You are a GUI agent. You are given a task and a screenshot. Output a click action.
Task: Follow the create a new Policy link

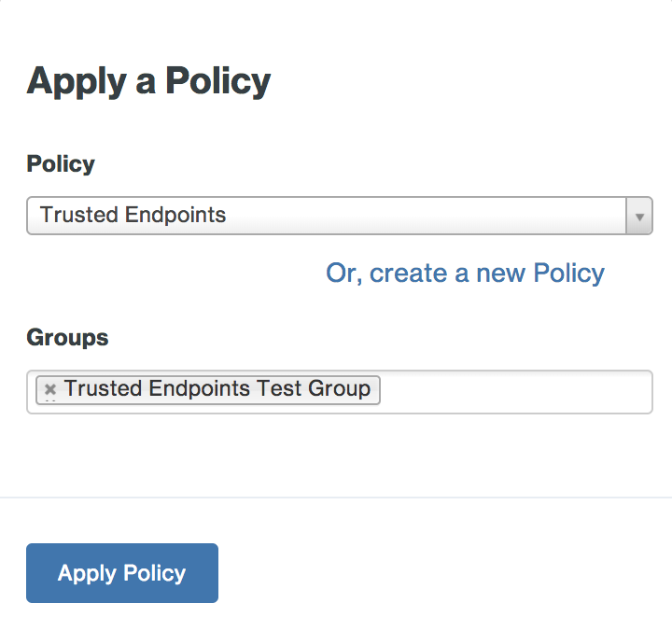coord(465,273)
